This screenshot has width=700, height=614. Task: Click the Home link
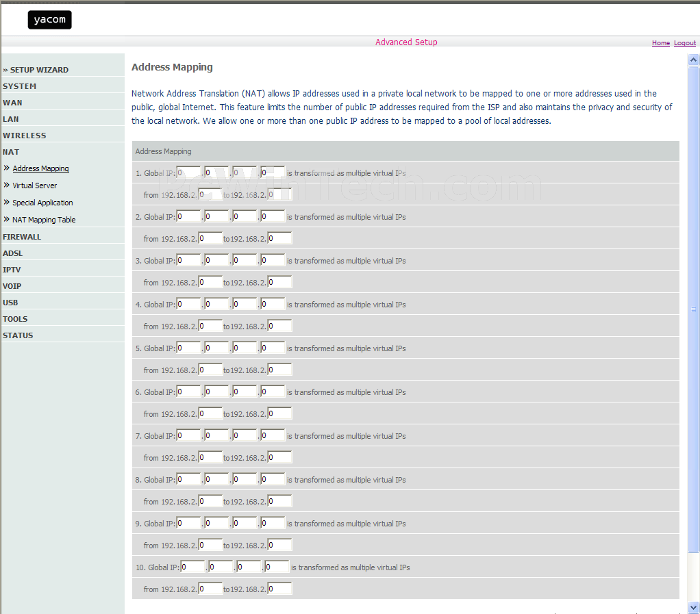click(x=660, y=43)
